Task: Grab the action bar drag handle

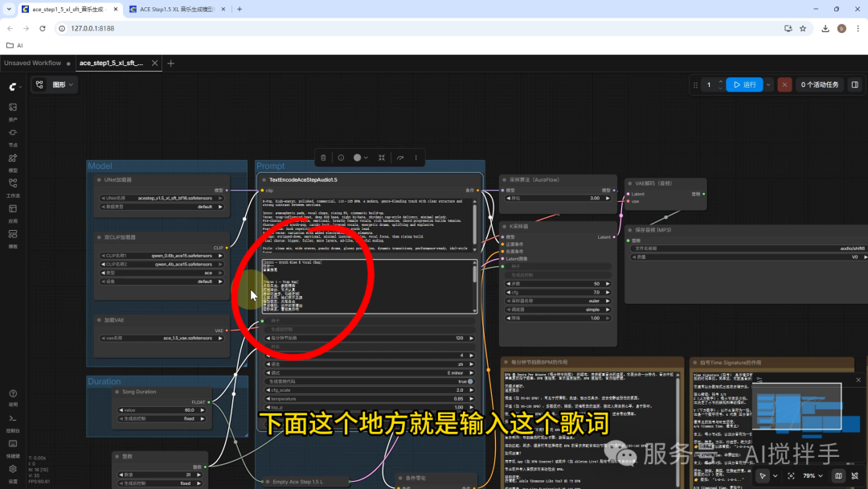Action: [x=695, y=84]
